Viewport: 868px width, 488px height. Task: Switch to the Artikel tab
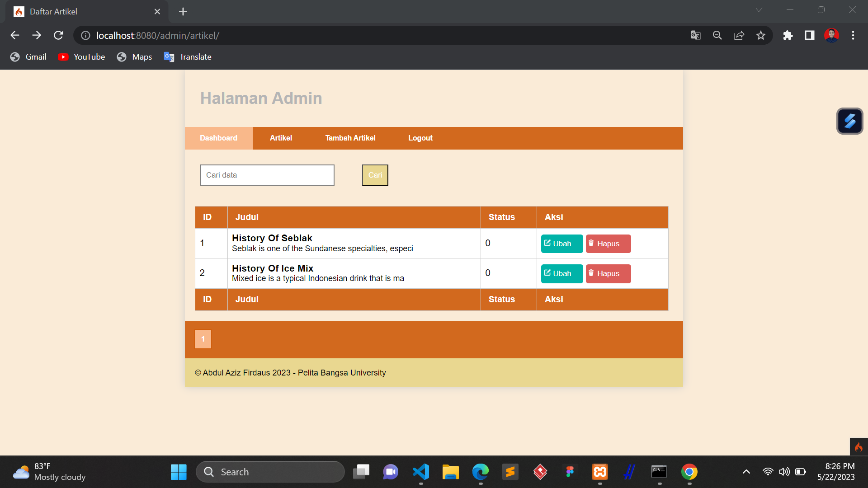click(x=281, y=138)
